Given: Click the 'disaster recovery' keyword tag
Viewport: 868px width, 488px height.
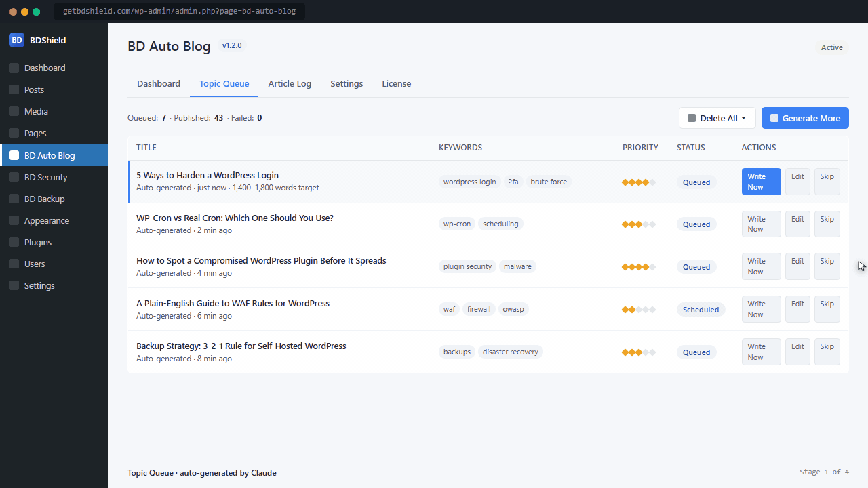Looking at the screenshot, I should [x=511, y=352].
